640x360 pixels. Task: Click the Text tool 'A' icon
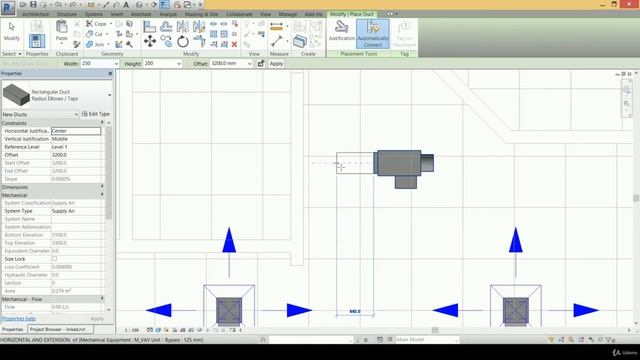pos(126,4)
